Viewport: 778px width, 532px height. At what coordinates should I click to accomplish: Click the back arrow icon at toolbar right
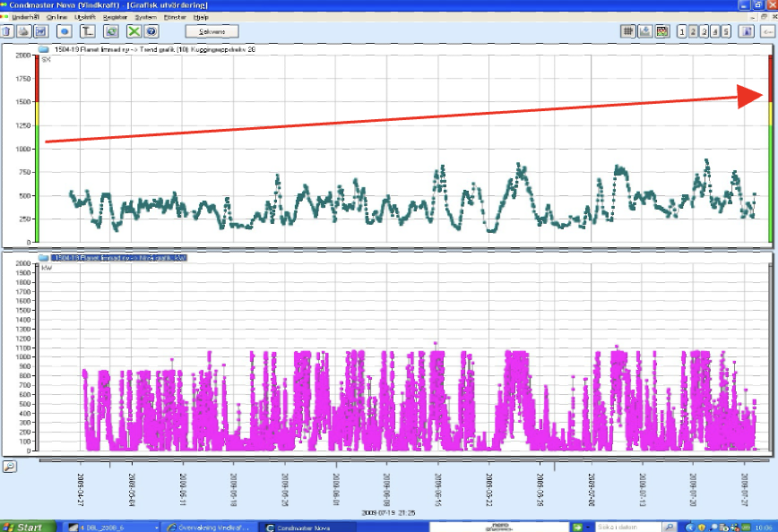click(768, 31)
